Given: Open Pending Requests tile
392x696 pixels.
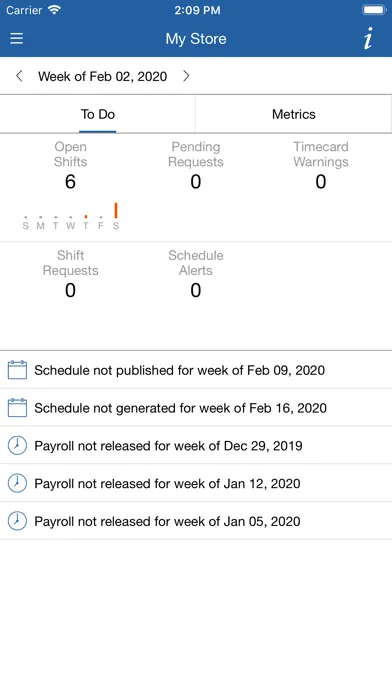Looking at the screenshot, I should [x=196, y=165].
